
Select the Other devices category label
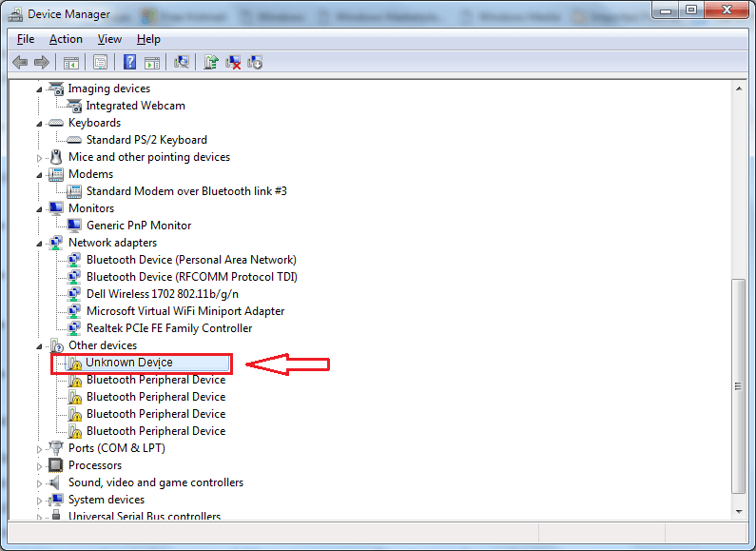(103, 345)
